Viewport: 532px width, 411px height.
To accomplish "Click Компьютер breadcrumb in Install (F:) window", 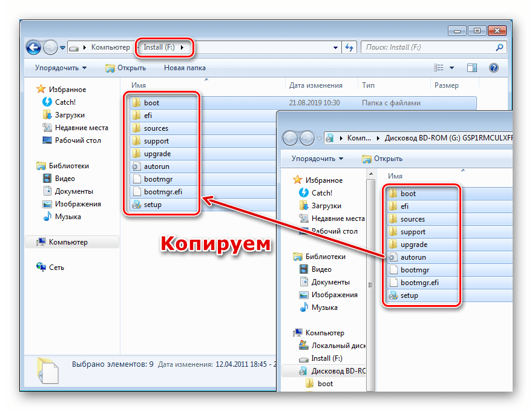I will pos(110,47).
